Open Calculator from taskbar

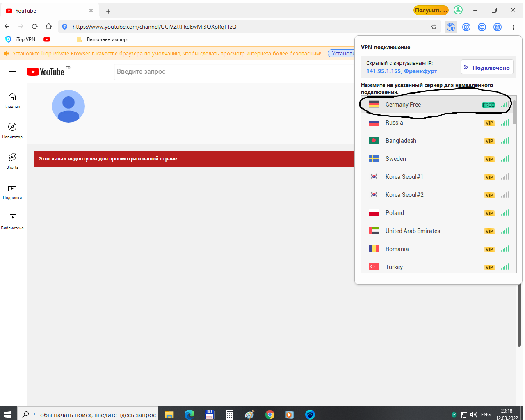click(x=230, y=415)
